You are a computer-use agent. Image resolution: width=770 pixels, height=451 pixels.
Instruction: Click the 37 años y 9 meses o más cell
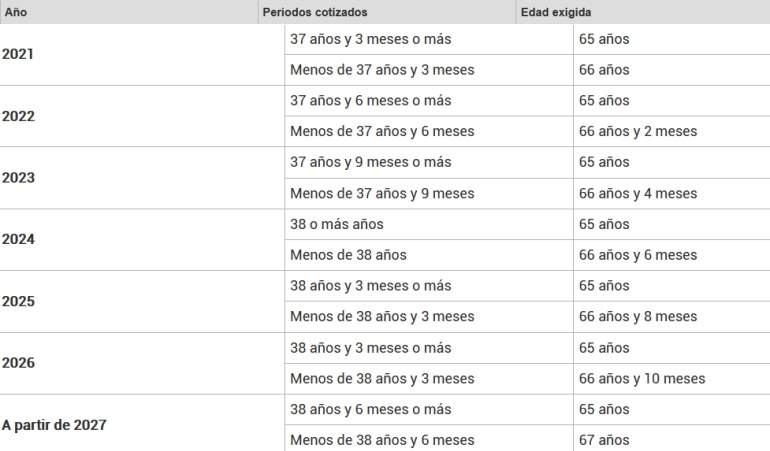point(429,162)
